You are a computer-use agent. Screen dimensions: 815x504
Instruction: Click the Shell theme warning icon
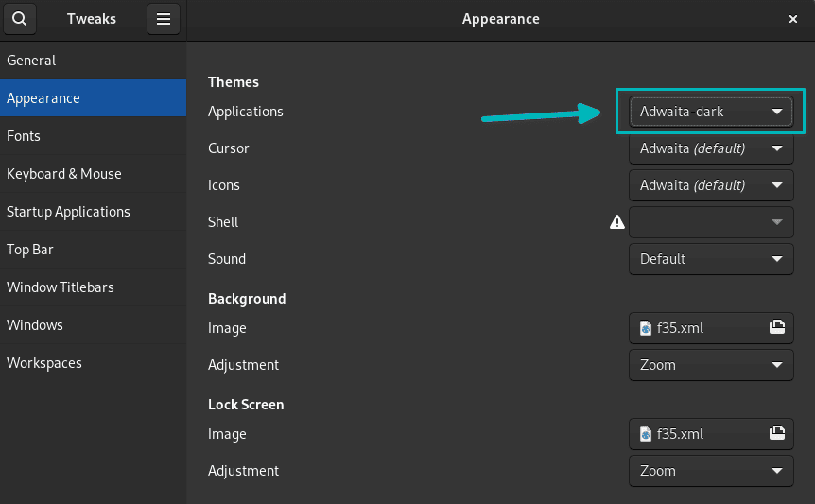point(617,222)
